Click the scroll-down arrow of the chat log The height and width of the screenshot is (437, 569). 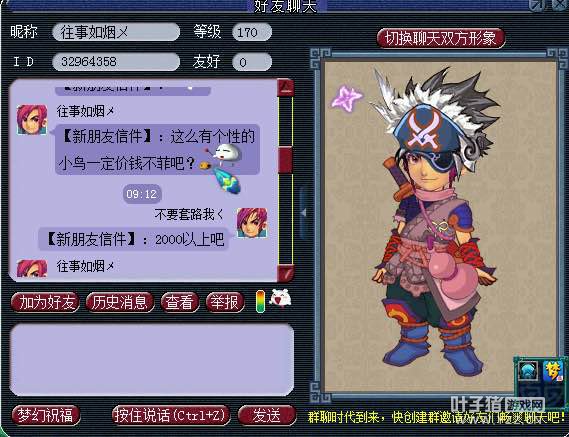tap(286, 273)
